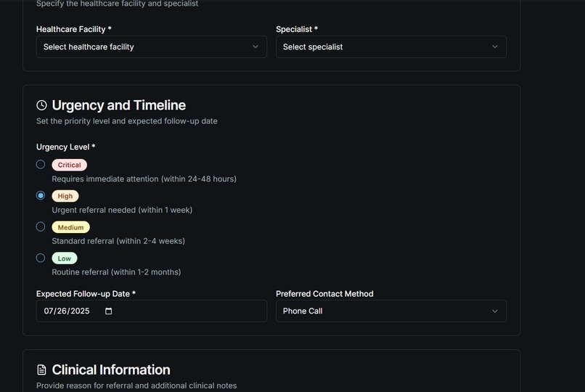Viewport: 585px width, 392px height.
Task: Click 'Requires immediate attention (within 24-48 hours)' text
Action: 144,179
